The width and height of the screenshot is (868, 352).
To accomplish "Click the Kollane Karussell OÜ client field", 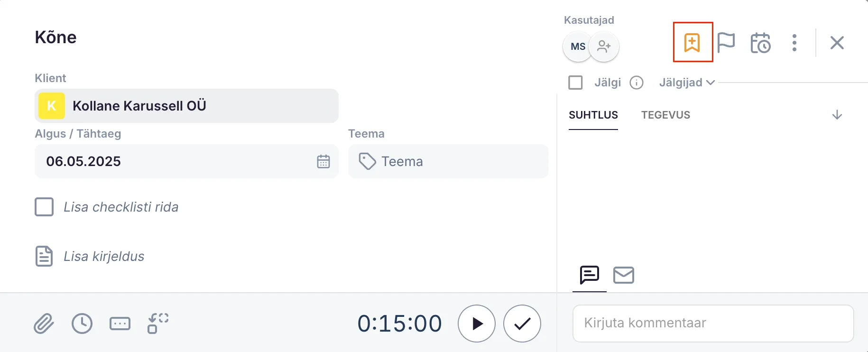I will (x=186, y=106).
